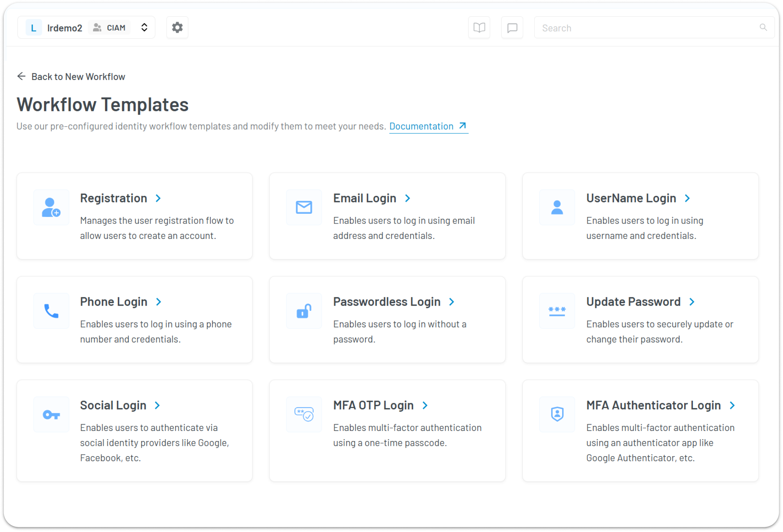The image size is (783, 532).
Task: Open the documentation book icon
Action: tap(479, 27)
